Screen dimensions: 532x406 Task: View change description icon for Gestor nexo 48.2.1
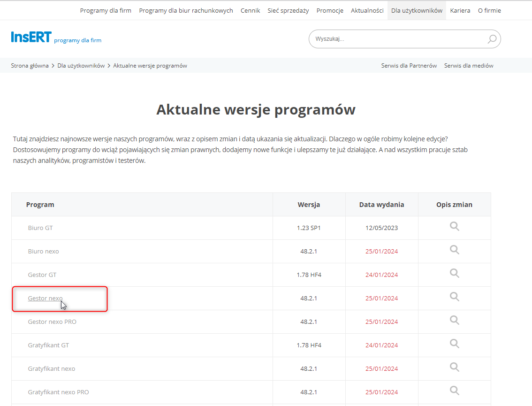(454, 297)
